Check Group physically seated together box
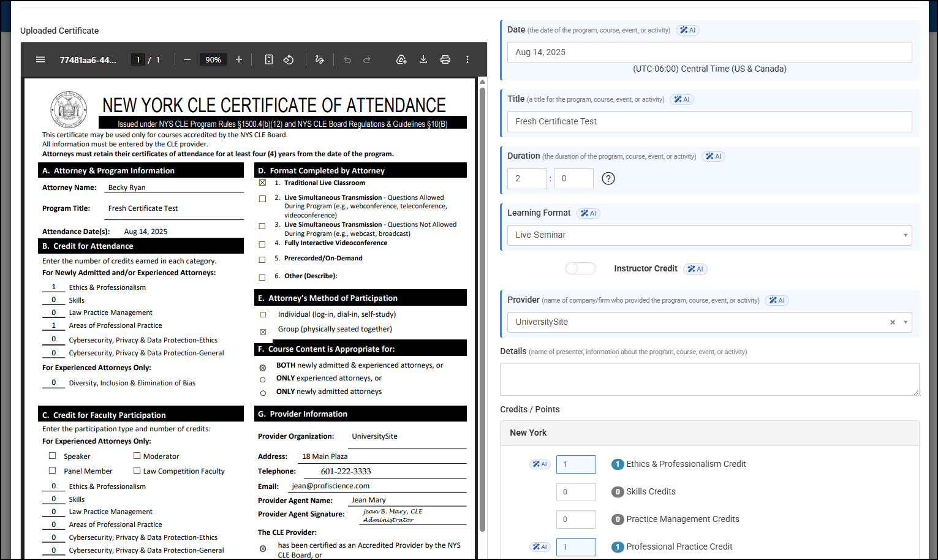 point(263,331)
